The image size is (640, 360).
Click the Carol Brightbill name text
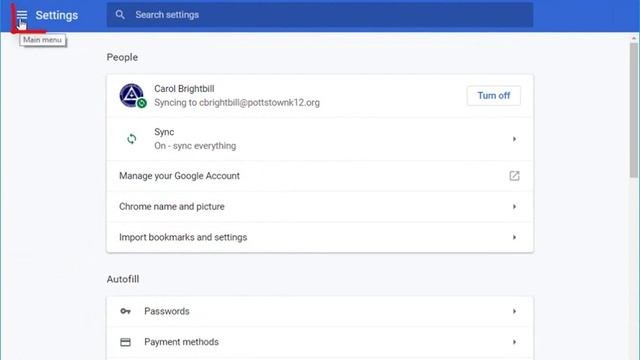click(184, 89)
